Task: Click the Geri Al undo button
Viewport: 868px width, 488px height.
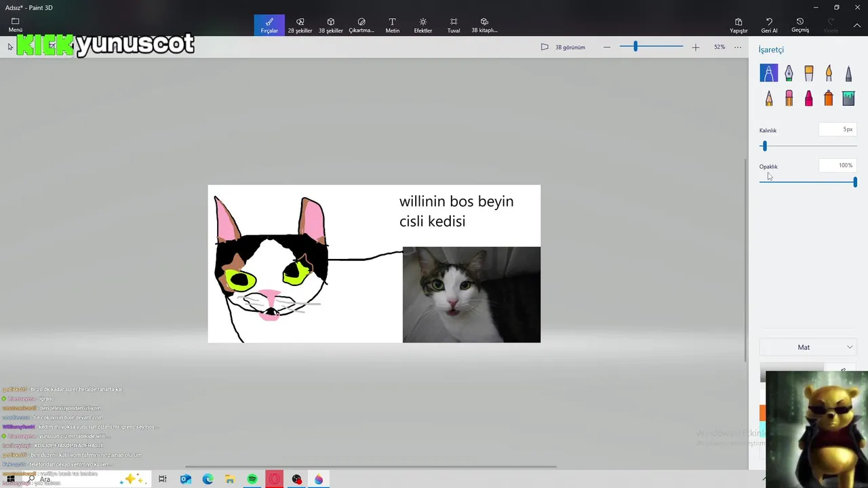Action: pyautogui.click(x=769, y=25)
